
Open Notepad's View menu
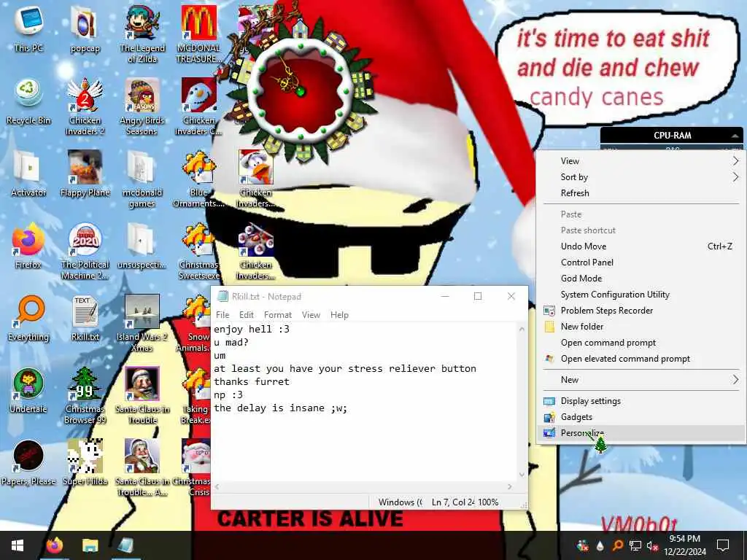pos(311,315)
